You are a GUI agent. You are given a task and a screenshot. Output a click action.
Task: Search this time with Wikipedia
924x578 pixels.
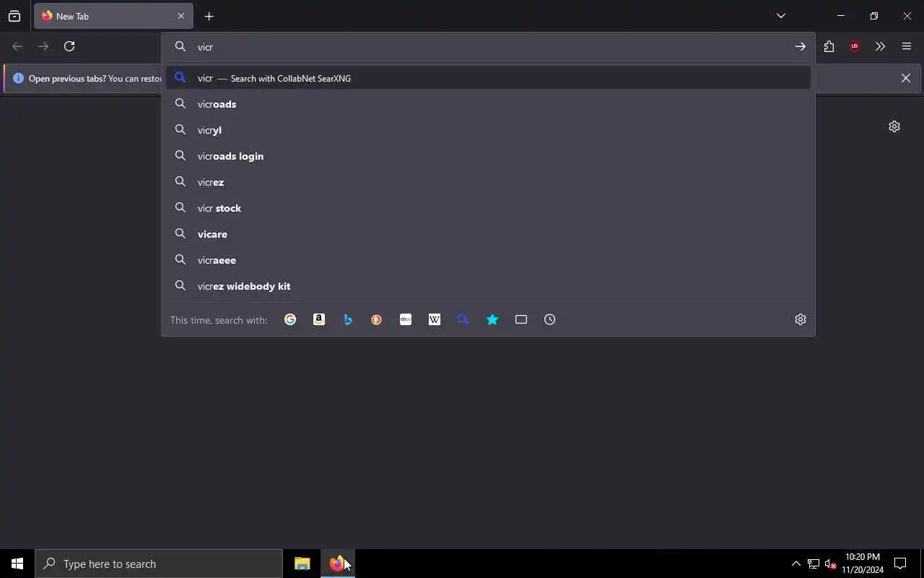point(435,319)
